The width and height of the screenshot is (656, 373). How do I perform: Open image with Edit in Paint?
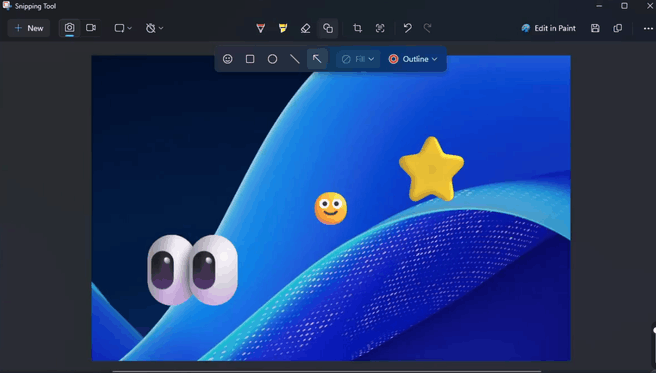click(x=548, y=28)
